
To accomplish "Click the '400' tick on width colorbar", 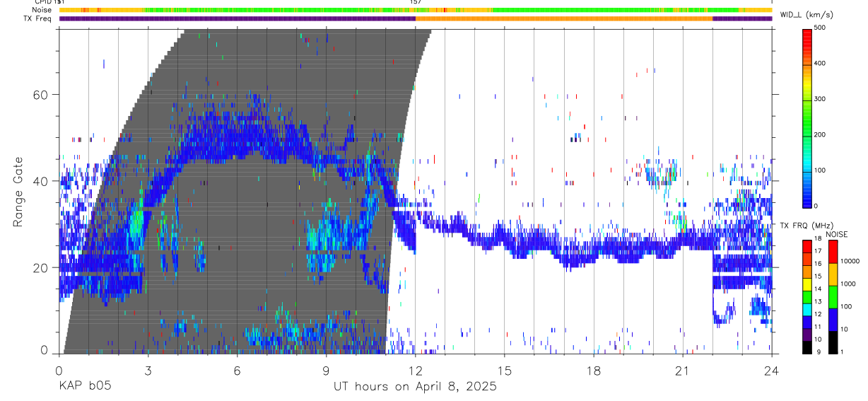I will point(820,64).
